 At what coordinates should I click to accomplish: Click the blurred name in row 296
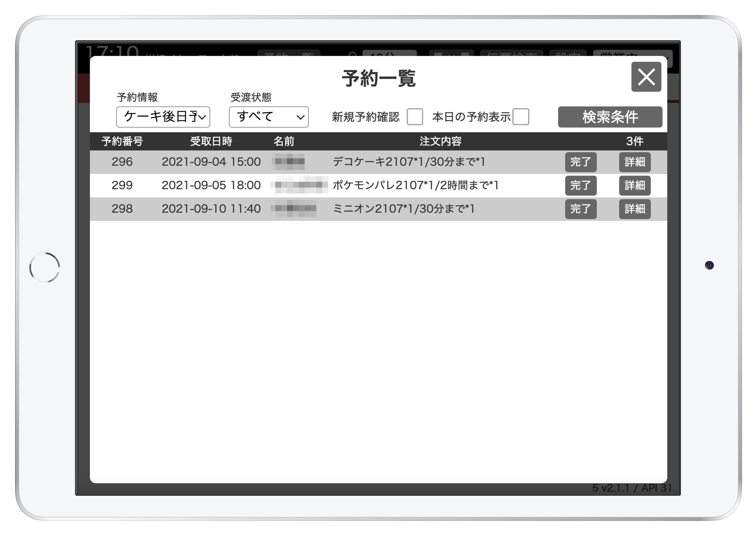point(289,162)
